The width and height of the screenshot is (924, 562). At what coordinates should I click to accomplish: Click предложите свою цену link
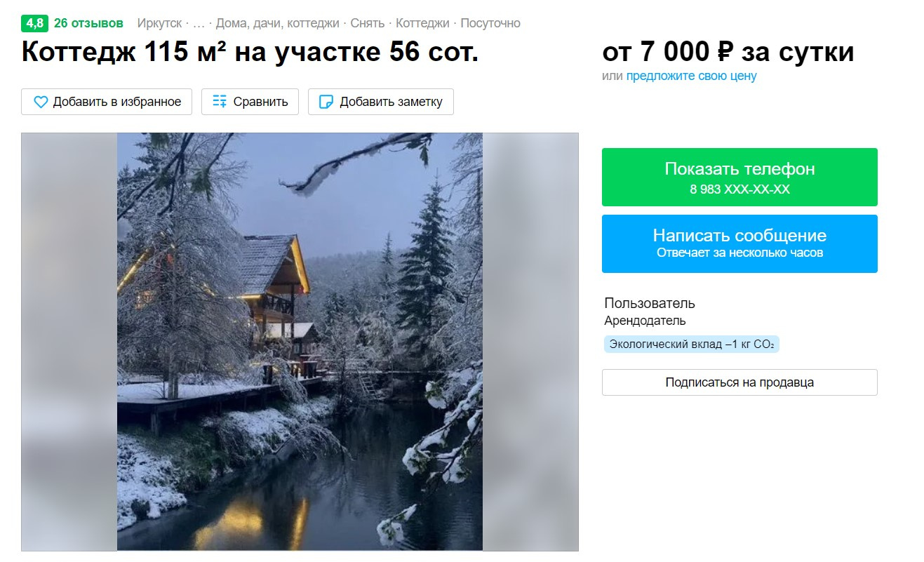tap(691, 76)
